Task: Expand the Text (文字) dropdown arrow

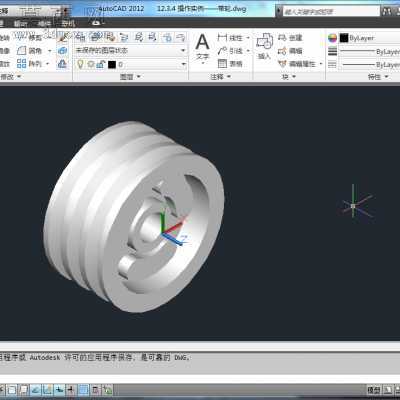Action: coord(202,63)
